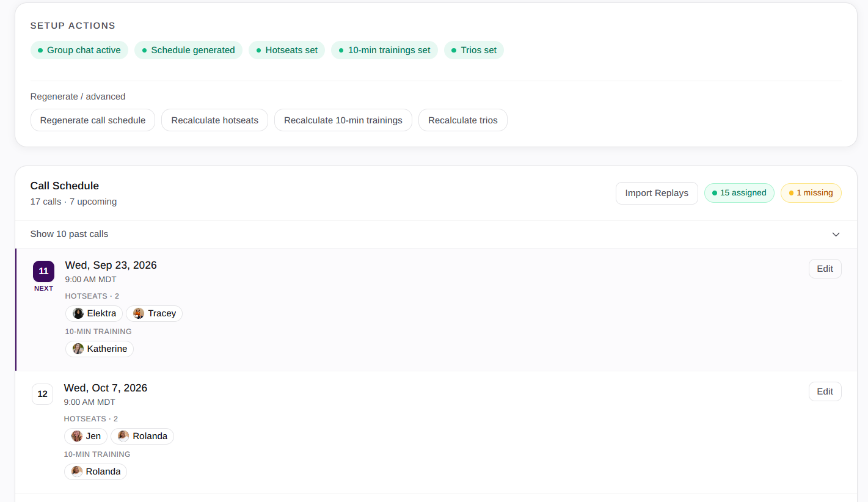Click the NEXT label under call 11
The height and width of the screenshot is (502, 868).
click(43, 288)
